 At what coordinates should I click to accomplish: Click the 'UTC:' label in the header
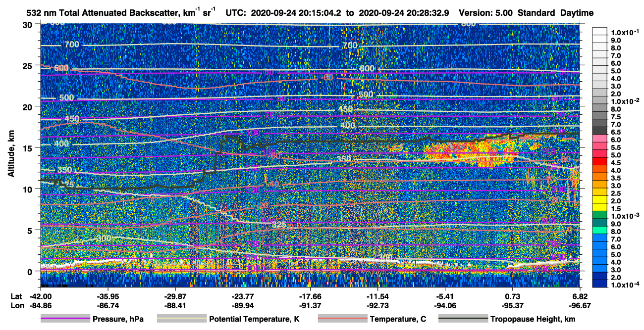237,13
